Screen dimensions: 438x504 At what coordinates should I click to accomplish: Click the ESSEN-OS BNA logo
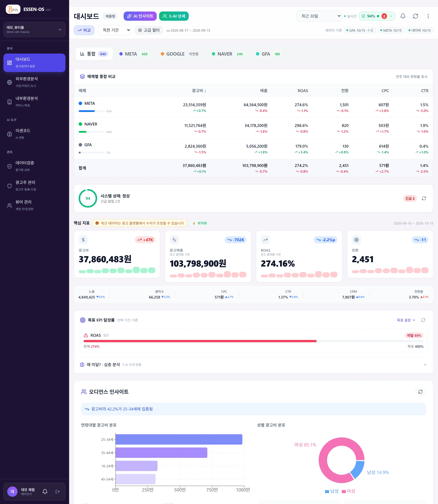point(13,9)
